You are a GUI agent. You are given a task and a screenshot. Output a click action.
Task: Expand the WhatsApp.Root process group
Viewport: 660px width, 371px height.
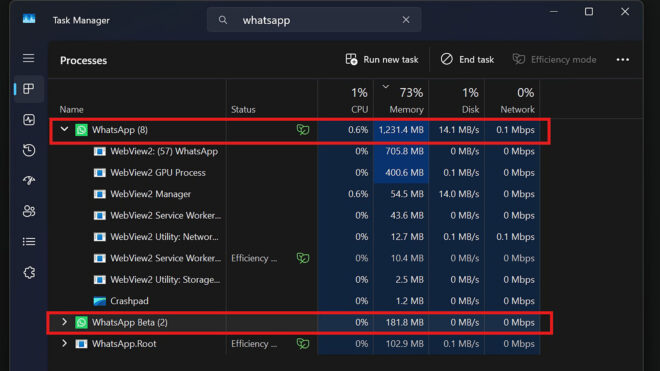[64, 344]
